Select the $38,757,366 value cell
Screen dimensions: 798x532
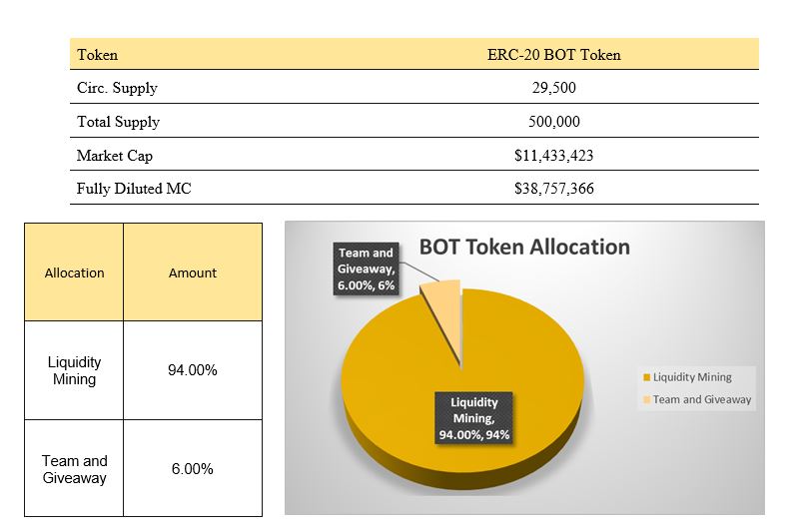point(553,189)
